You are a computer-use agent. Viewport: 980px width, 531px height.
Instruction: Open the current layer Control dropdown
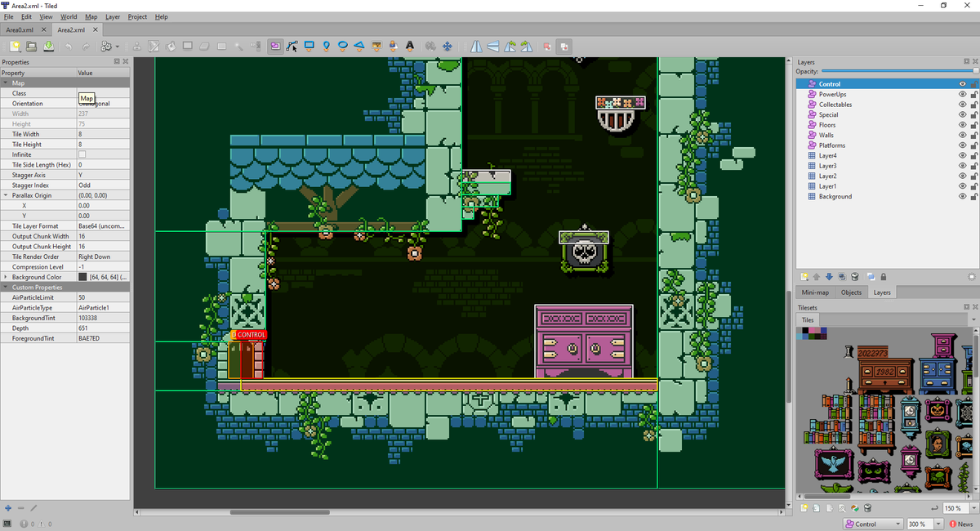pos(873,524)
